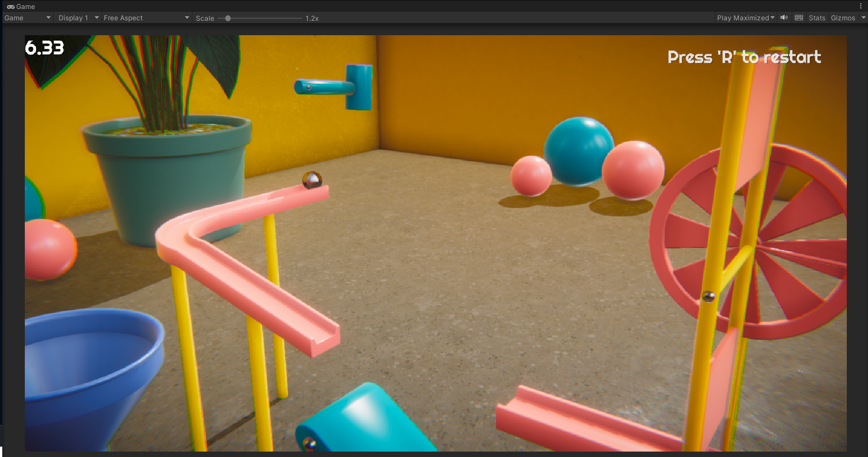Click the Game tab controller icon
The image size is (868, 457).
[x=10, y=7]
